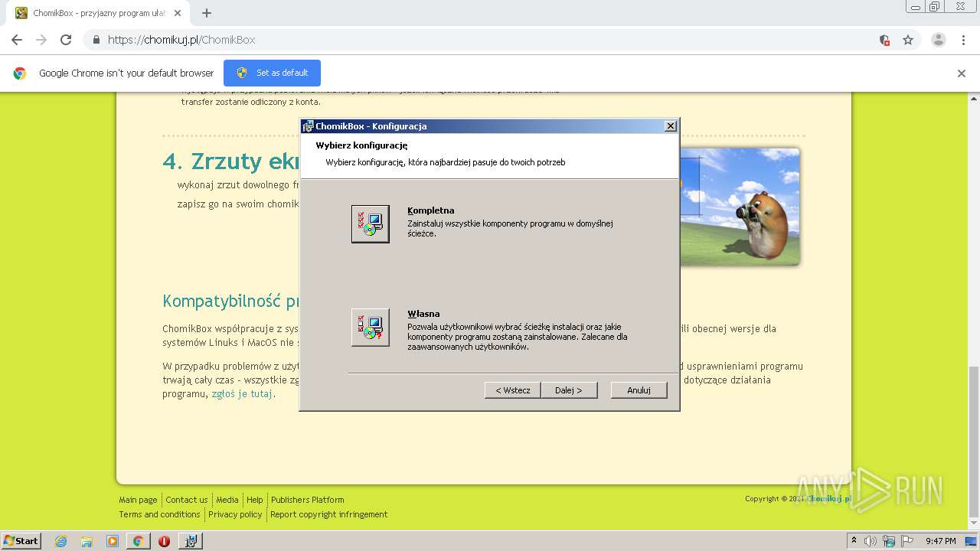Image resolution: width=980 pixels, height=551 pixels.
Task: Open the Media footer link
Action: pos(227,500)
